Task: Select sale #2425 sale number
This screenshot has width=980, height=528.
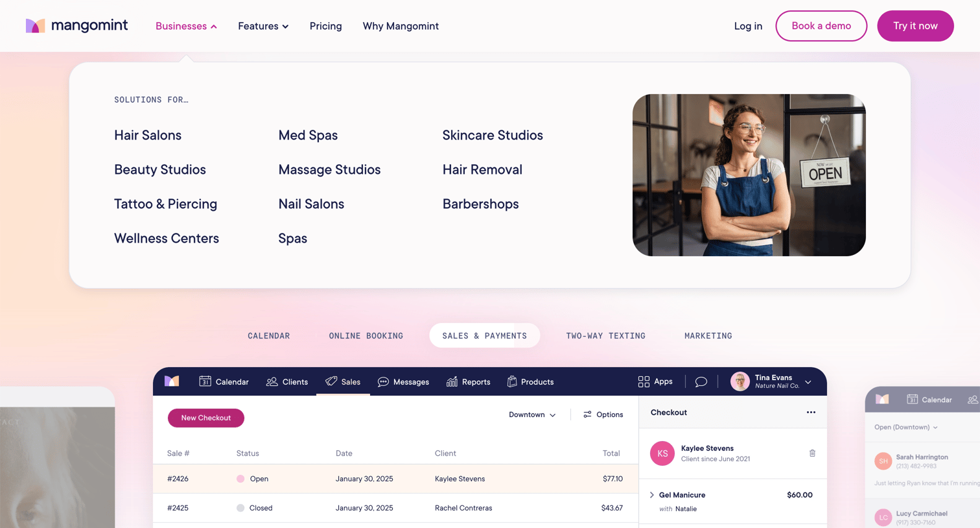Action: click(x=178, y=508)
